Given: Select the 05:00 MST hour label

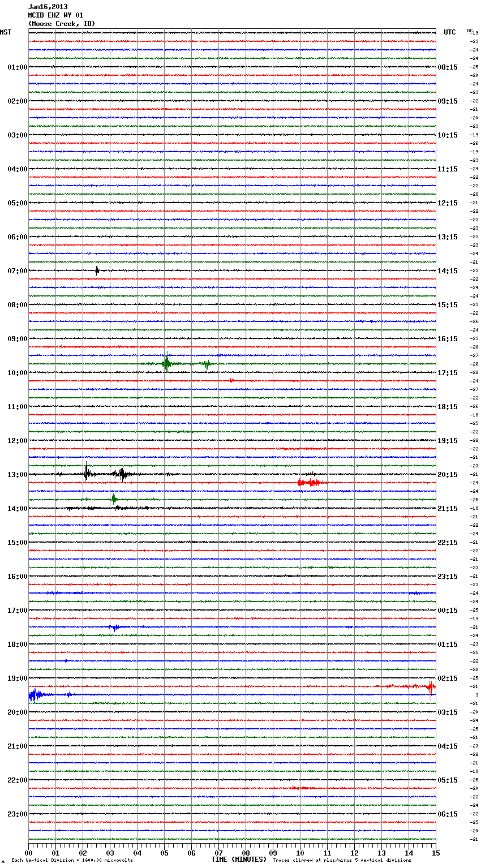Looking at the screenshot, I should (17, 203).
